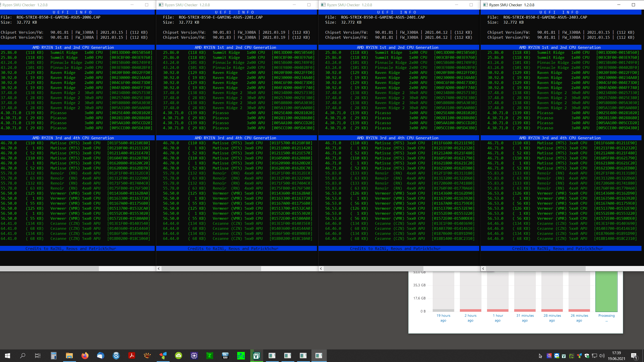Select the '19 hours ago' chart label

click(443, 318)
